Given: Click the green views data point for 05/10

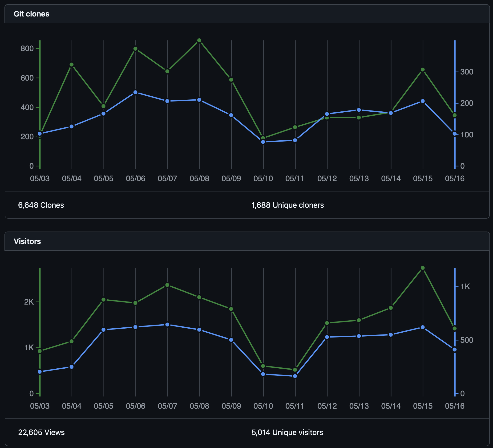Looking at the screenshot, I should (x=263, y=366).
